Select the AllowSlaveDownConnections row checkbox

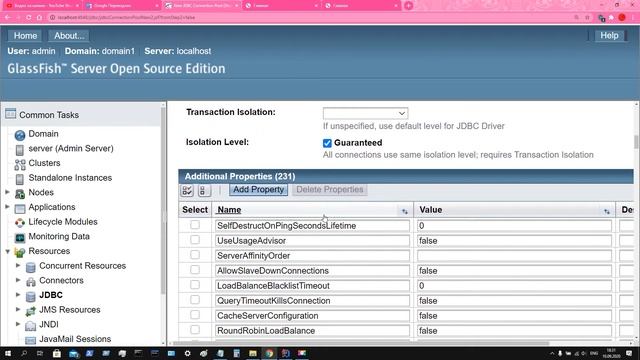(195, 270)
